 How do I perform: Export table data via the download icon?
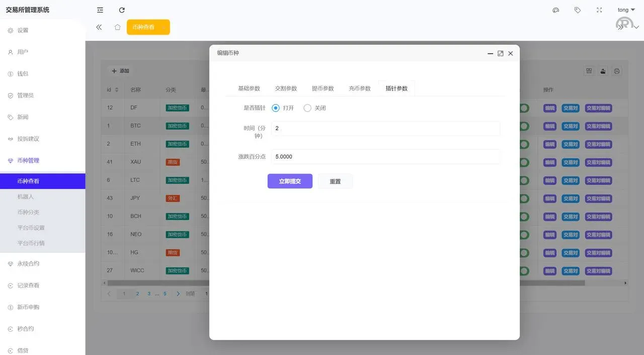pyautogui.click(x=603, y=71)
